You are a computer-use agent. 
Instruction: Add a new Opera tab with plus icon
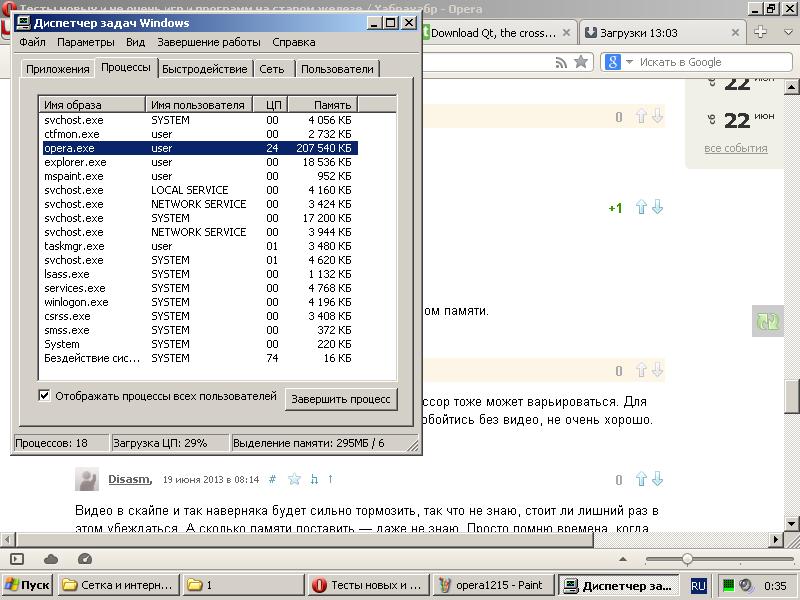point(761,32)
